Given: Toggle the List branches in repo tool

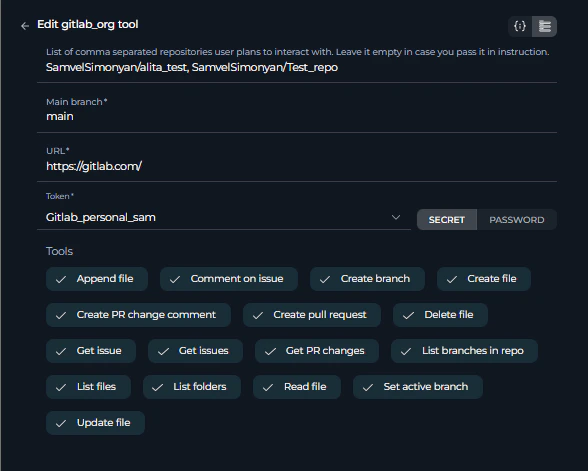Looking at the screenshot, I should pos(464,351).
